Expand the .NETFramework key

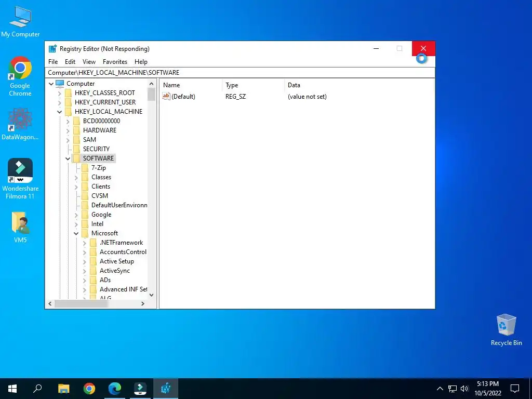click(84, 243)
